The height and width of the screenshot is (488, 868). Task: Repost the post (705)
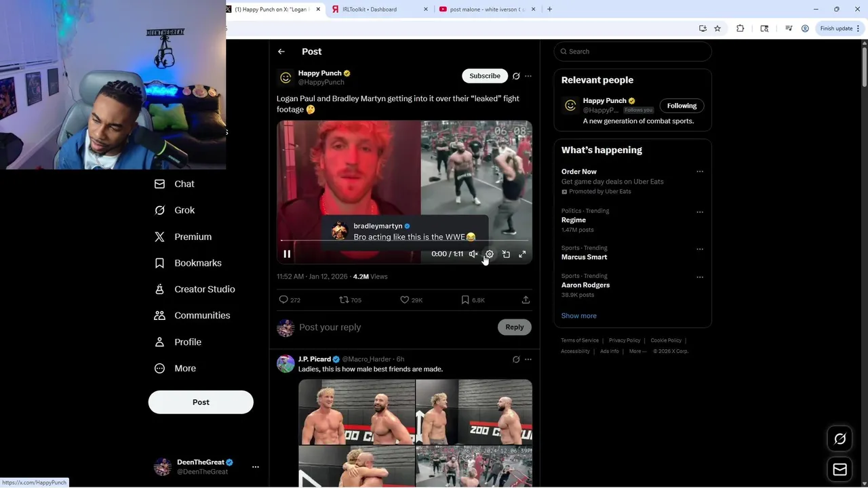tap(350, 300)
